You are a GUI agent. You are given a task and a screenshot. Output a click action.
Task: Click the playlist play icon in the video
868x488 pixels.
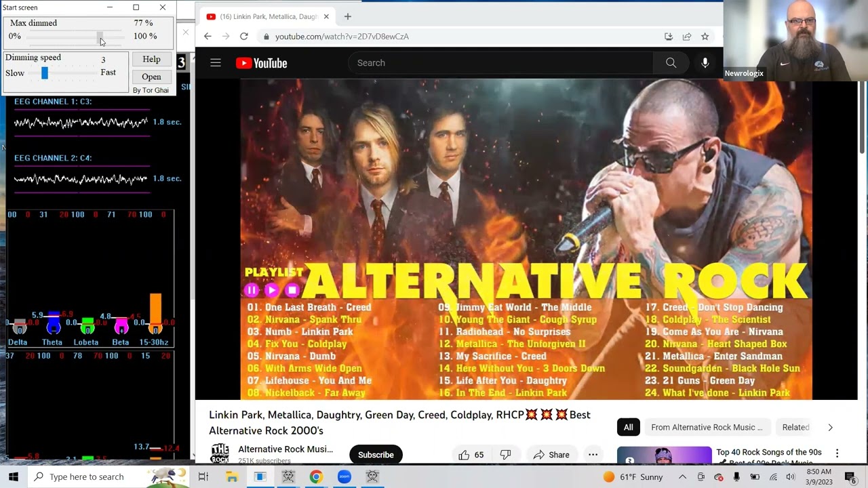tap(272, 290)
